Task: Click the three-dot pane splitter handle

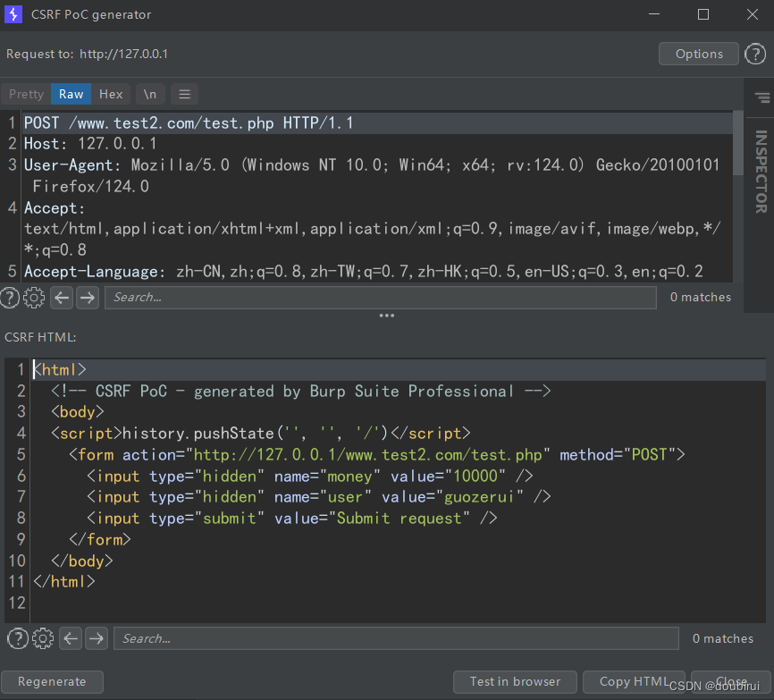Action: (x=386, y=316)
